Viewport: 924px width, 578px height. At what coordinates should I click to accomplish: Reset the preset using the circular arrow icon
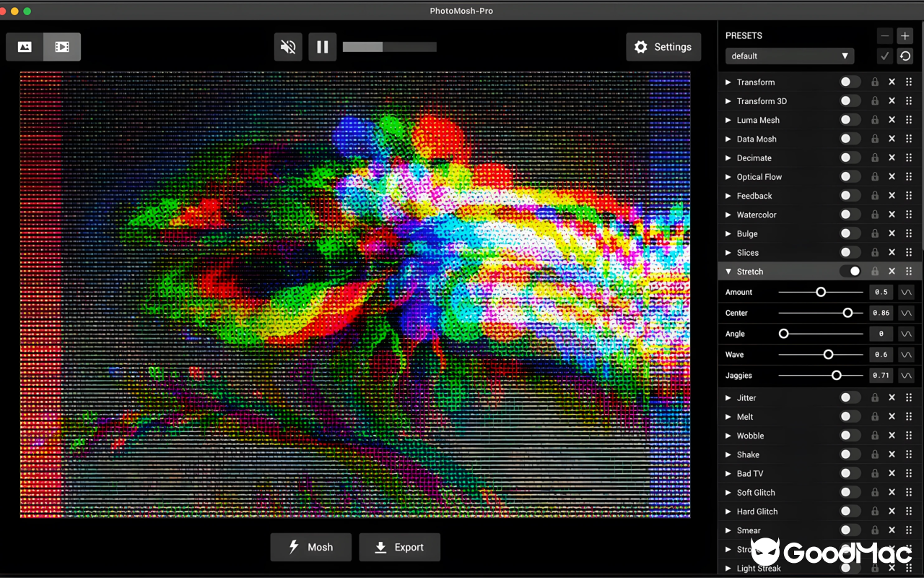click(905, 56)
